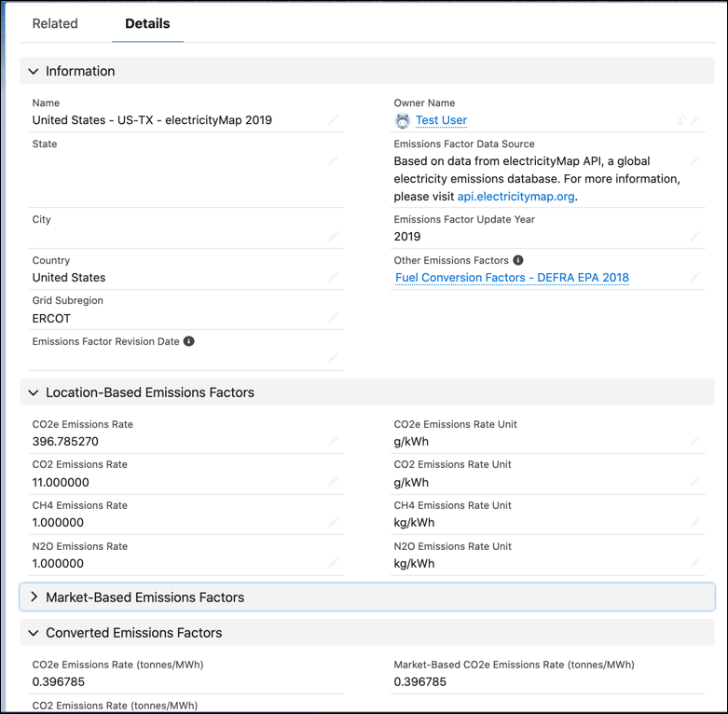Image resolution: width=728 pixels, height=714 pixels.
Task: Click Test User avatar icon
Action: click(x=403, y=120)
